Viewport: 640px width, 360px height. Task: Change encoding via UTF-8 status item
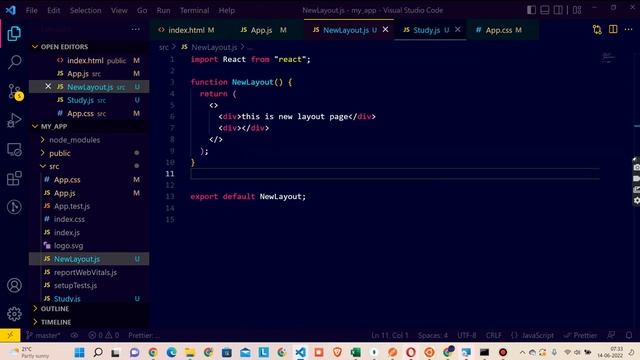click(x=467, y=336)
